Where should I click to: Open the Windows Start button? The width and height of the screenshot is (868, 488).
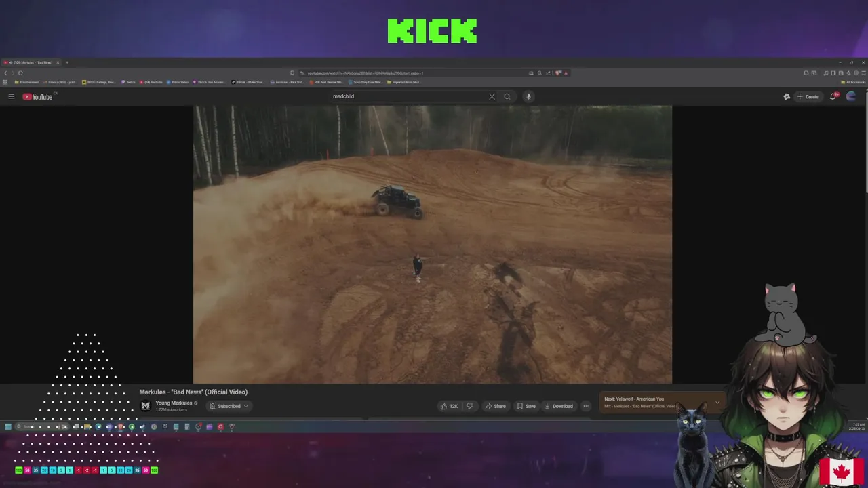tap(8, 426)
